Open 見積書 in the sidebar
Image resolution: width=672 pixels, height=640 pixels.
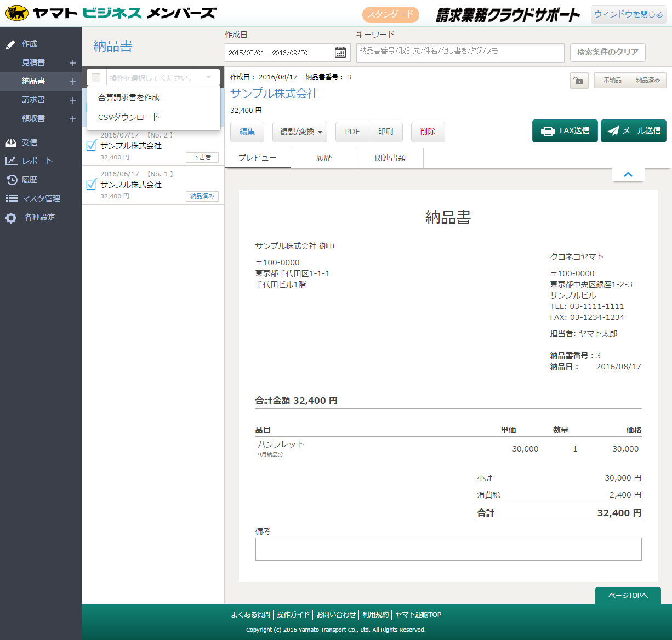tap(33, 63)
